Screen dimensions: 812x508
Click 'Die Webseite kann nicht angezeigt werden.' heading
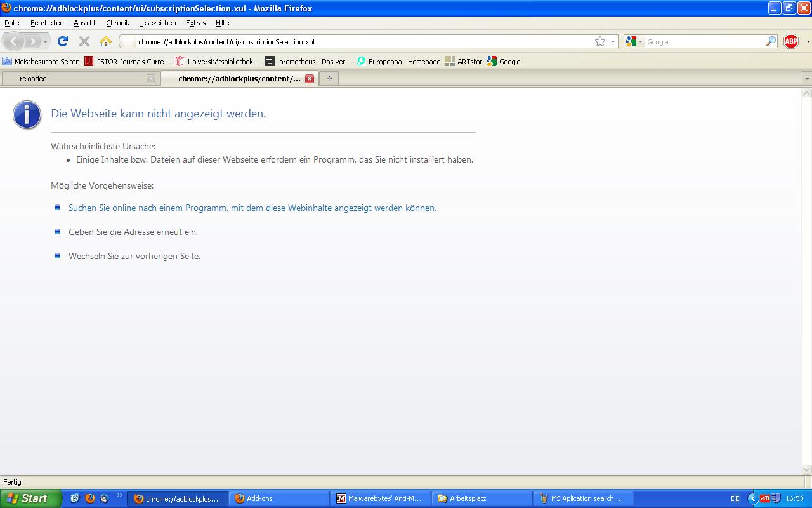[159, 114]
